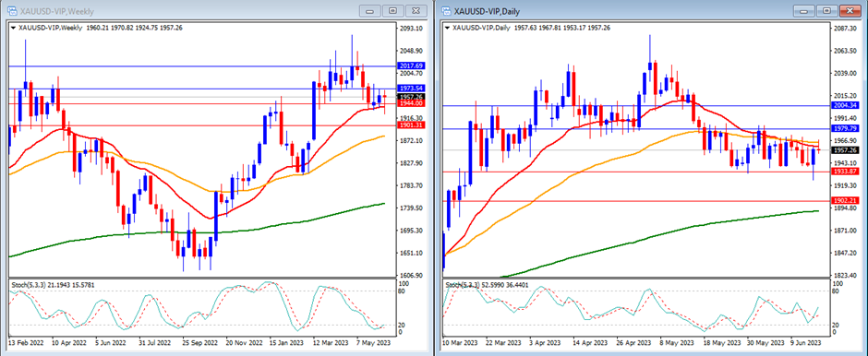Click the 2087.30 price axis value

[845, 29]
